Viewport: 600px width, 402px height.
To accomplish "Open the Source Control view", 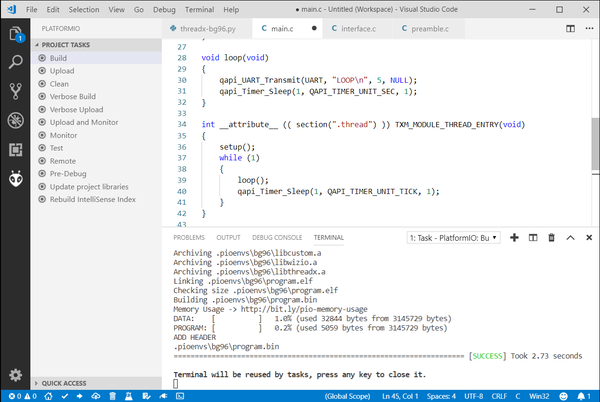I will (16, 91).
